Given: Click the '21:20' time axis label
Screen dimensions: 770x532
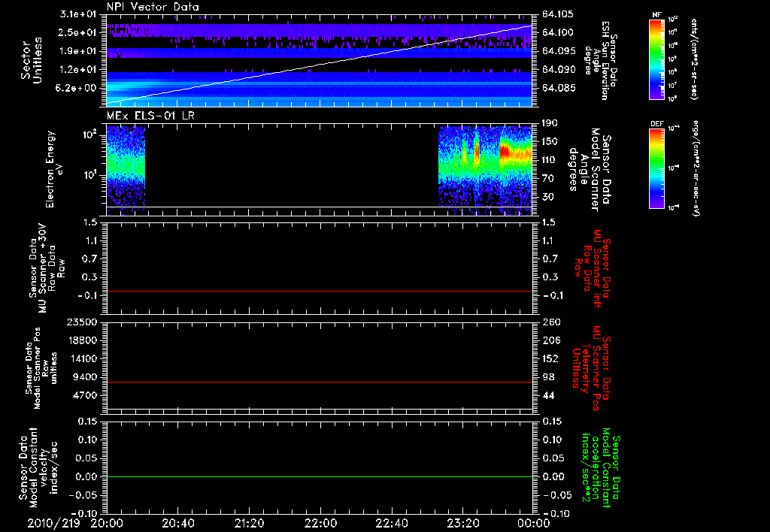Looking at the screenshot, I should click(249, 523).
